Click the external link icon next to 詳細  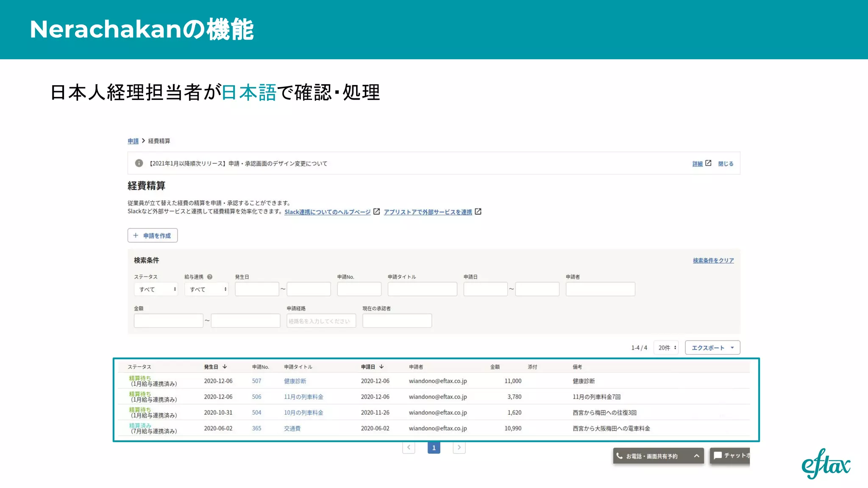point(708,163)
